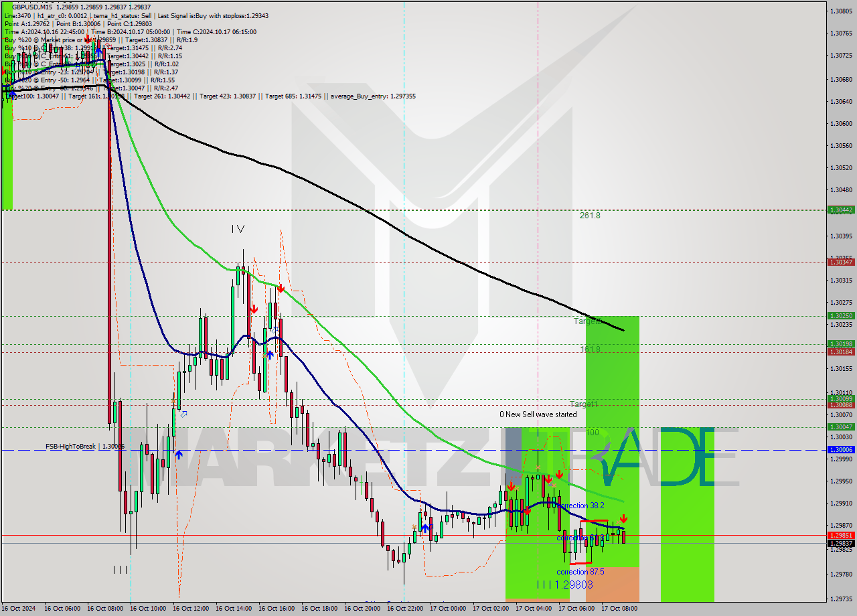Viewport: 857px width, 616px height.
Task: Click the '16 Oct 08:00' time axis label
Action: point(105,609)
